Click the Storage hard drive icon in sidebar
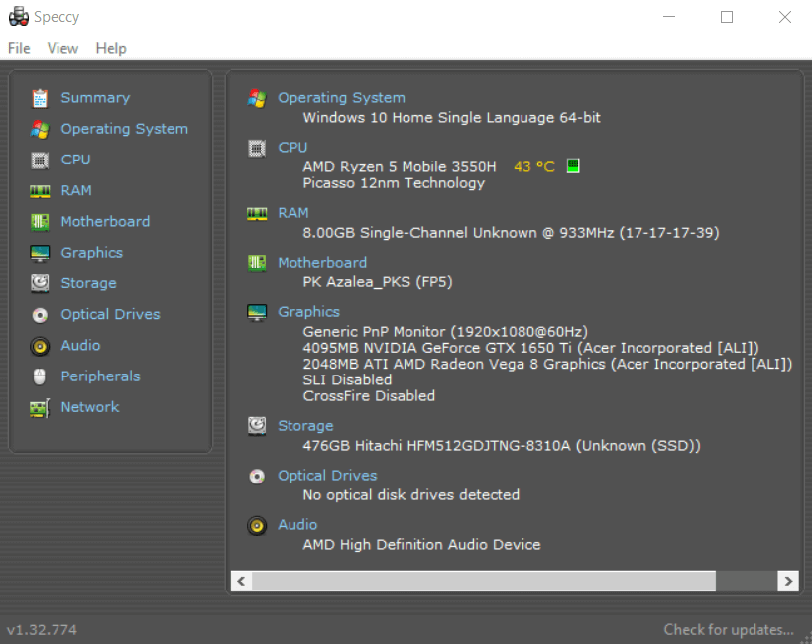 point(40,283)
